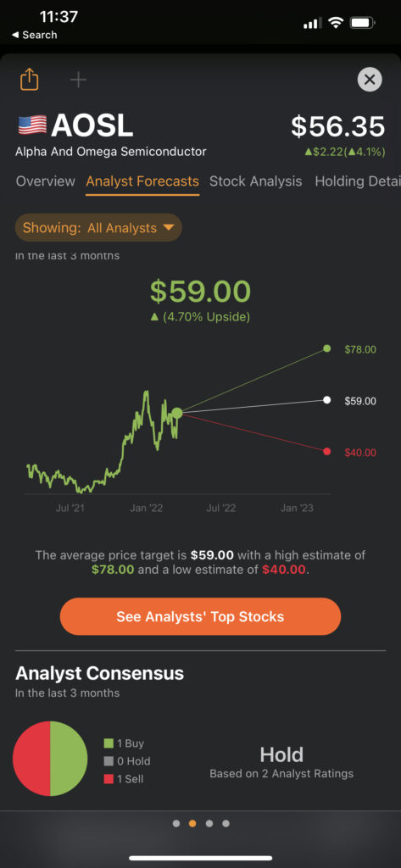Viewport: 401px width, 868px height.
Task: Tap the analyst consensus pie chart
Action: point(50,759)
